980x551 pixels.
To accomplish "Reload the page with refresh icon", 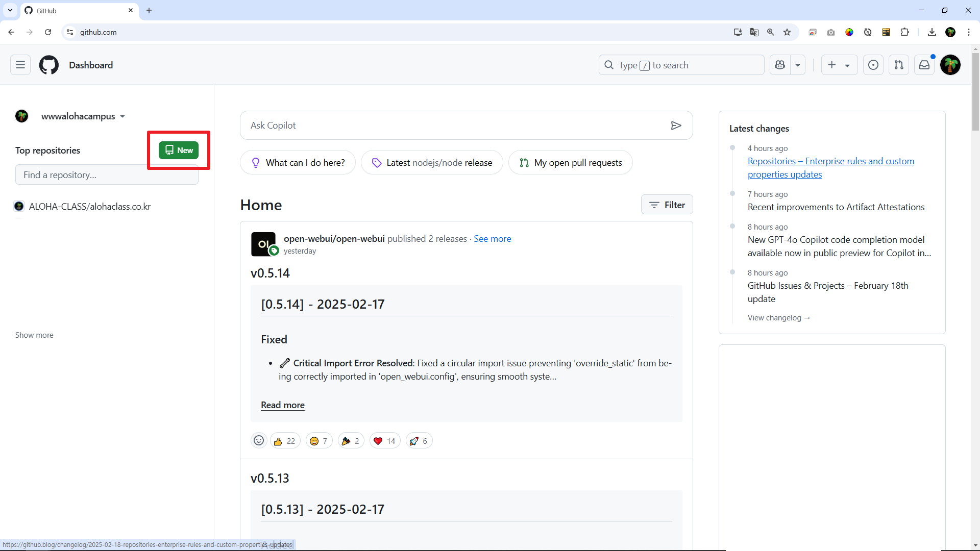I will [48, 32].
